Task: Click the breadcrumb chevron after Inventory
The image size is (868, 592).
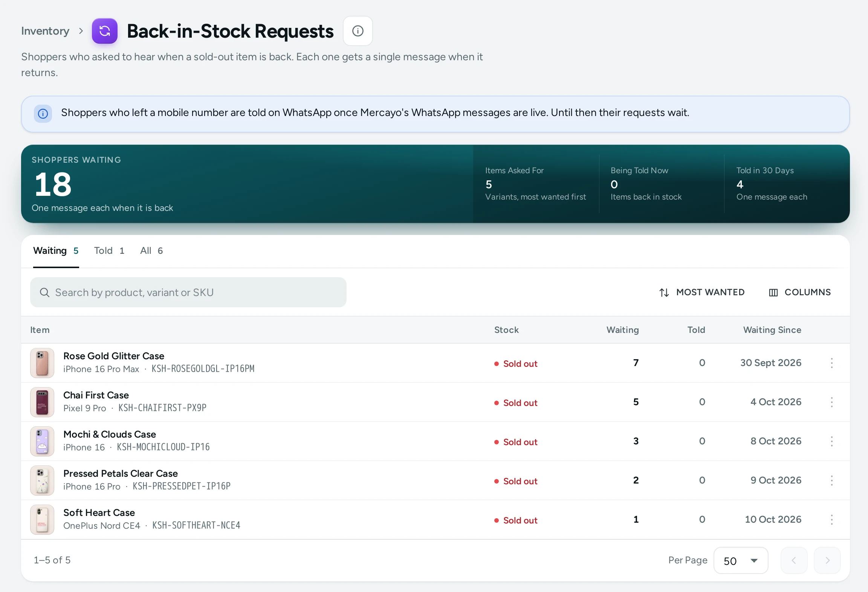Action: 81,31
